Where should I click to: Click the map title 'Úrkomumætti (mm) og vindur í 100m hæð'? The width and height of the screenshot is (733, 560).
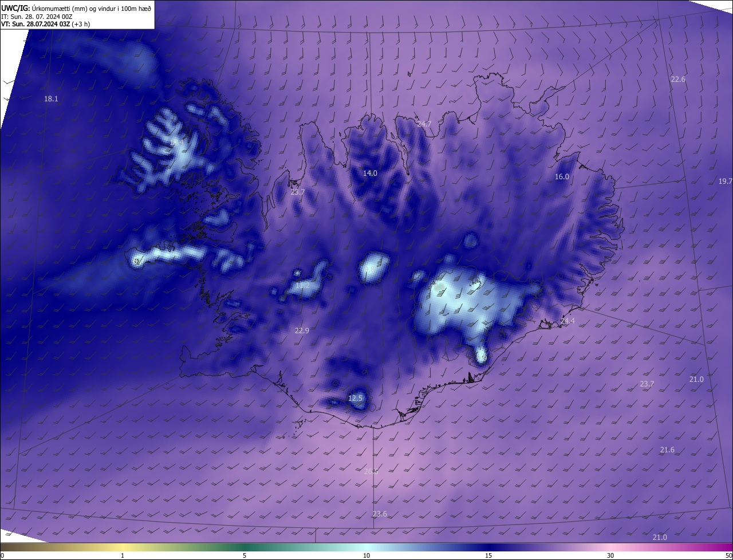pos(92,8)
